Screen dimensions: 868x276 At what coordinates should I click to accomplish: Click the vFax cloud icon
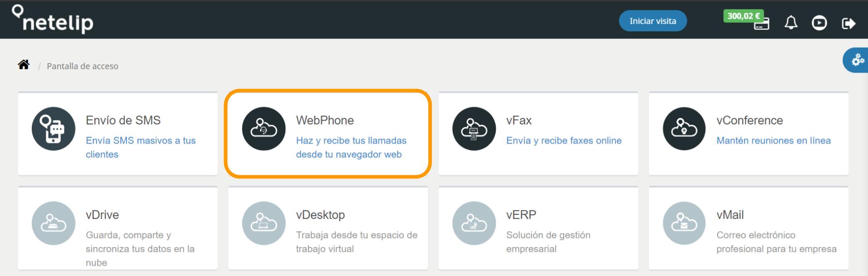tap(474, 129)
